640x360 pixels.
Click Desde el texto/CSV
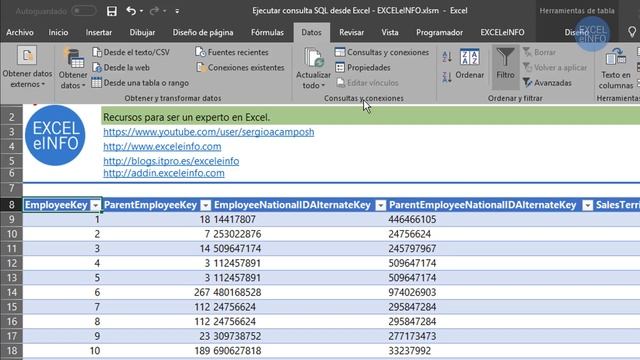point(131,52)
